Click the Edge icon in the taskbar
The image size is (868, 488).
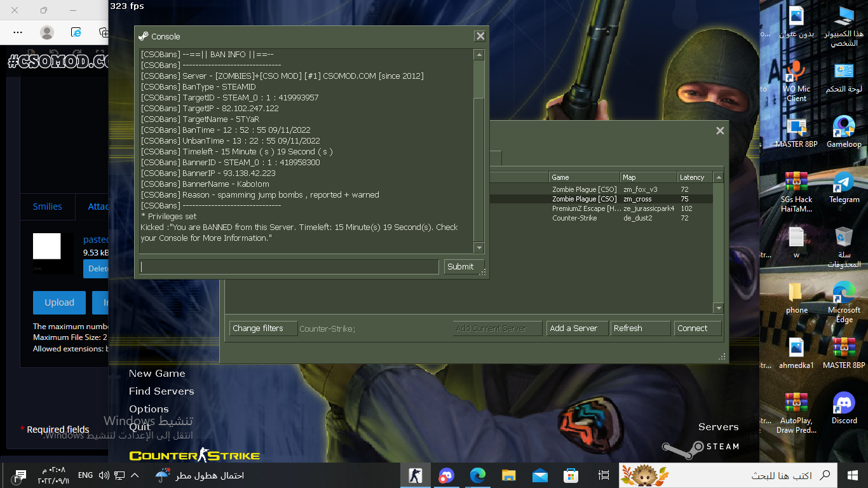coord(477,475)
